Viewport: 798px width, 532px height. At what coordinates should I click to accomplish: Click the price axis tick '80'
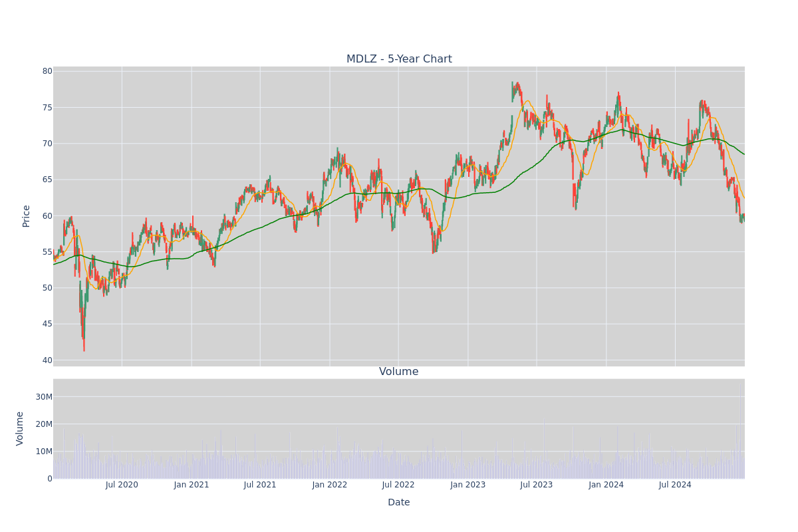tap(47, 71)
